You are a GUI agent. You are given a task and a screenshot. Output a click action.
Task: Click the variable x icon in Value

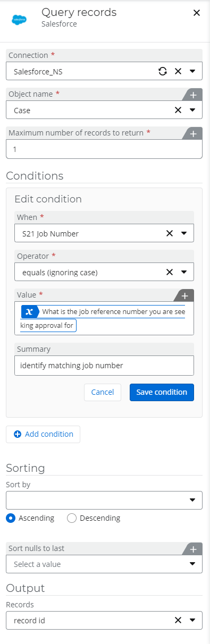point(30,311)
